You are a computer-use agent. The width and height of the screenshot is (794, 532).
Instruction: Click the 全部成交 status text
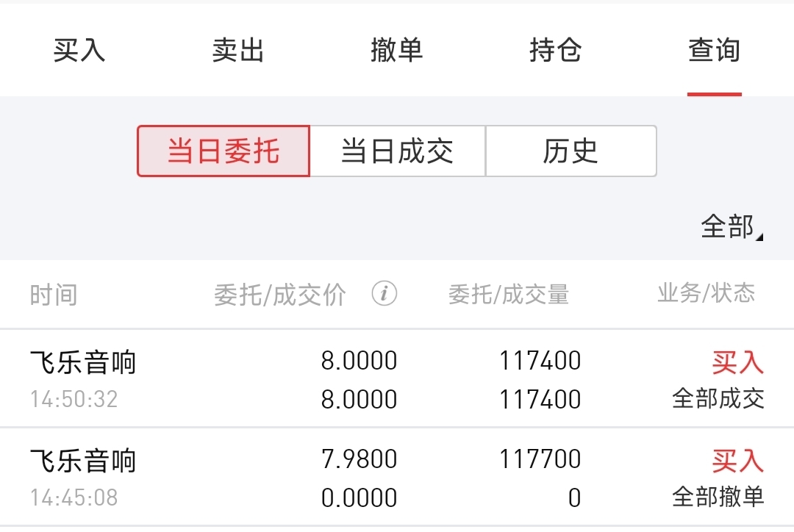[x=718, y=399]
